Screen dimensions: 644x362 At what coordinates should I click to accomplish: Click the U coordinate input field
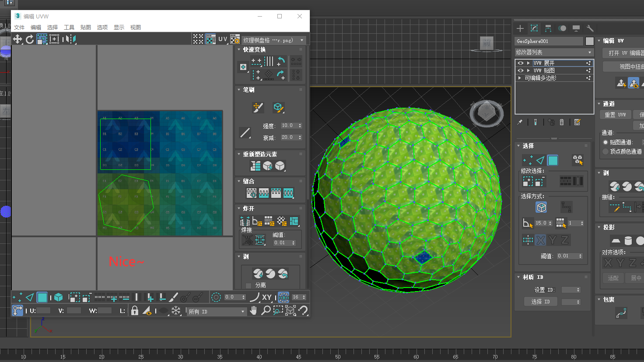tap(43, 311)
